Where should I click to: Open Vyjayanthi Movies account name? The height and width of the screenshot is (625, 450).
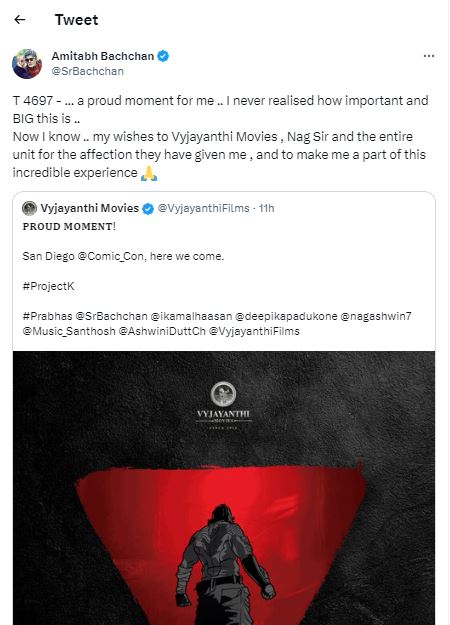90,208
